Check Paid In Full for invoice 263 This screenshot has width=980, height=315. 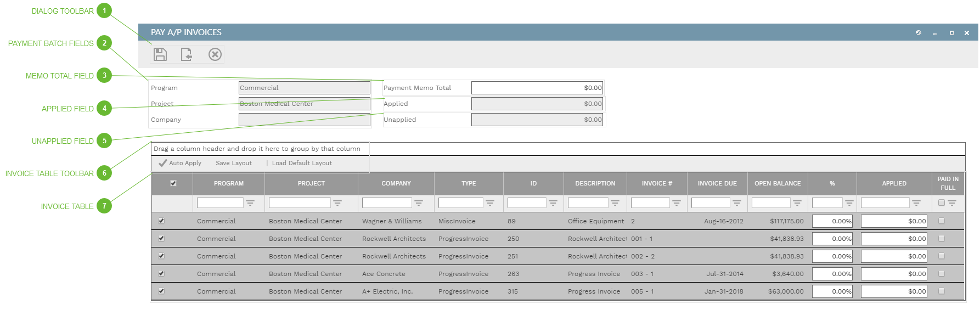pyautogui.click(x=942, y=273)
